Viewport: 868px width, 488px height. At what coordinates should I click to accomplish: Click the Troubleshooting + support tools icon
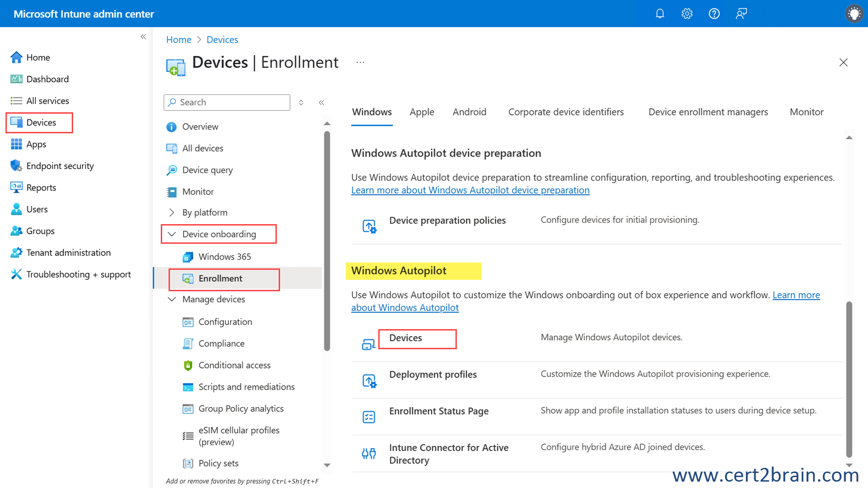(16, 274)
